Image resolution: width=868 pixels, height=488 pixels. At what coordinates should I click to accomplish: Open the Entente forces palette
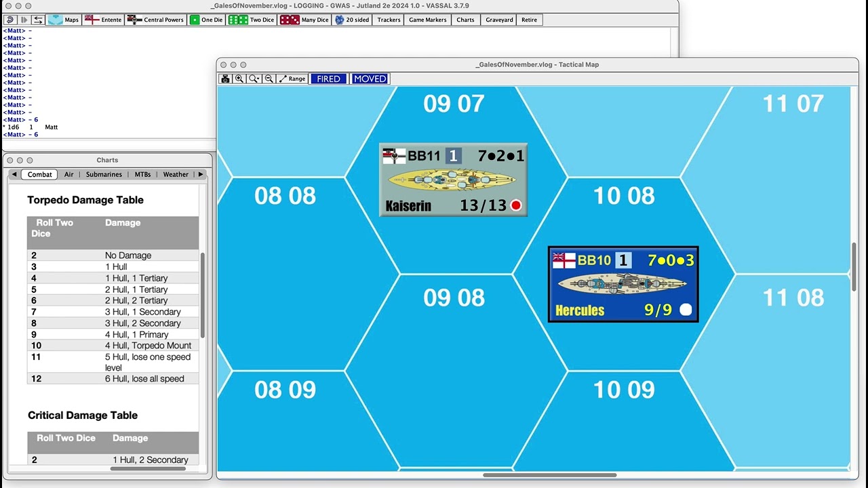pyautogui.click(x=104, y=20)
